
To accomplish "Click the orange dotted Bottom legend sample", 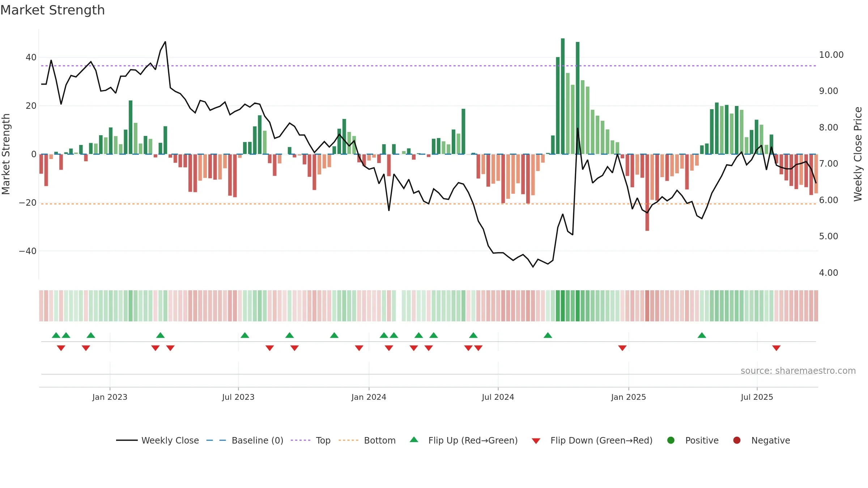I will coord(349,440).
